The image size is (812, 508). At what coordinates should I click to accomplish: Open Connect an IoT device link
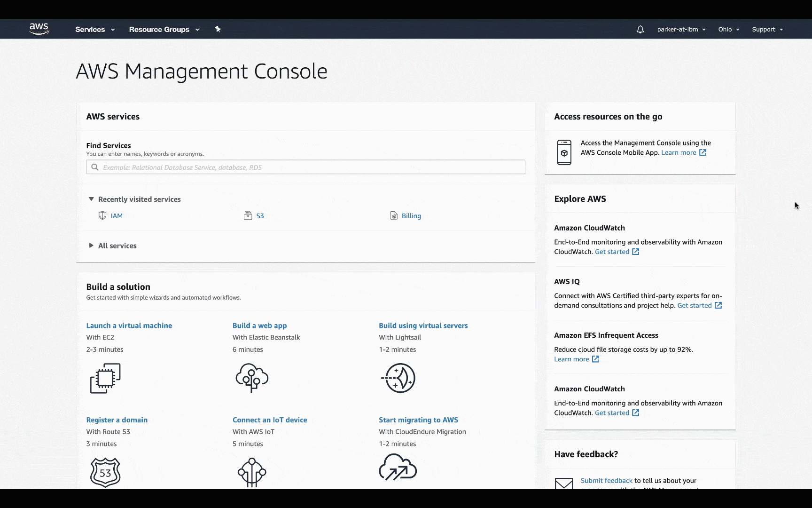click(x=270, y=420)
